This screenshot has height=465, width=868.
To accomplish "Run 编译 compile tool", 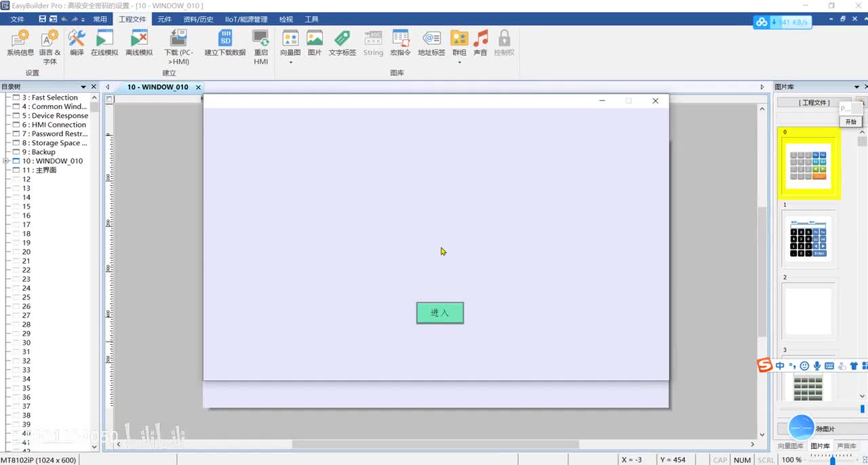I will pyautogui.click(x=77, y=43).
